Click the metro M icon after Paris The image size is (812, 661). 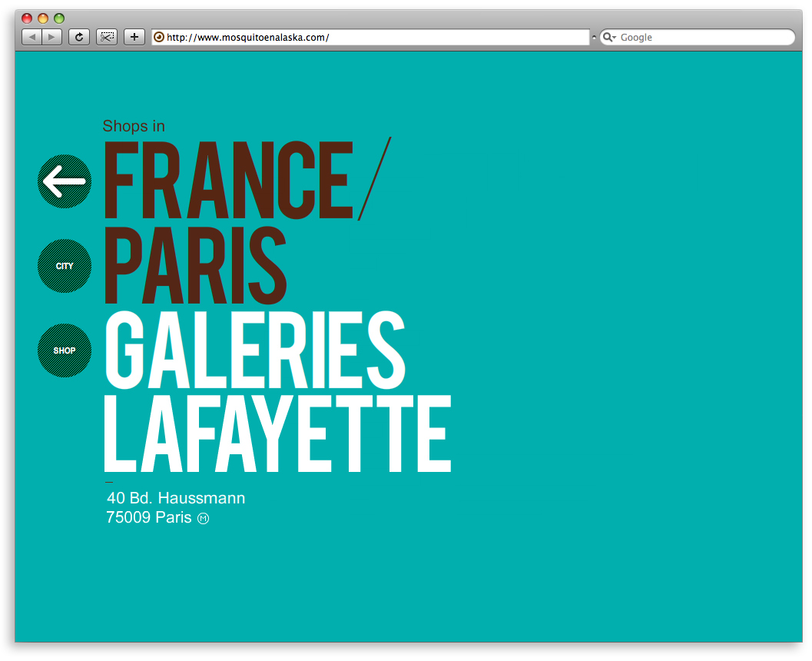(204, 519)
